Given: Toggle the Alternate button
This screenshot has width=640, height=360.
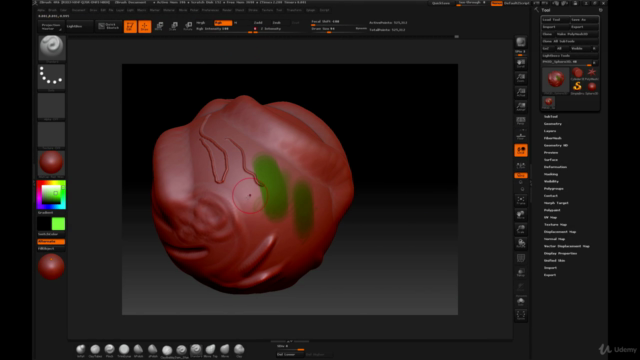Looking at the screenshot, I should click(51, 242).
